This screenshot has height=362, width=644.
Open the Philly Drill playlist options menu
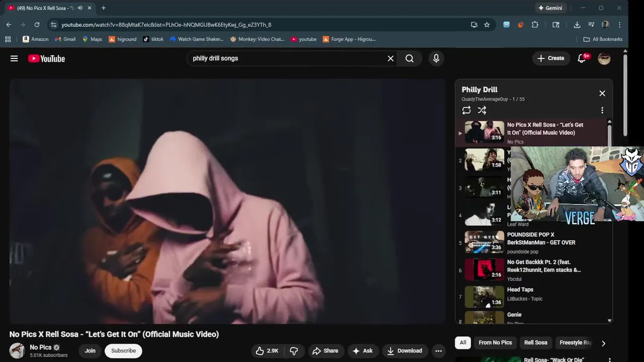(x=602, y=110)
